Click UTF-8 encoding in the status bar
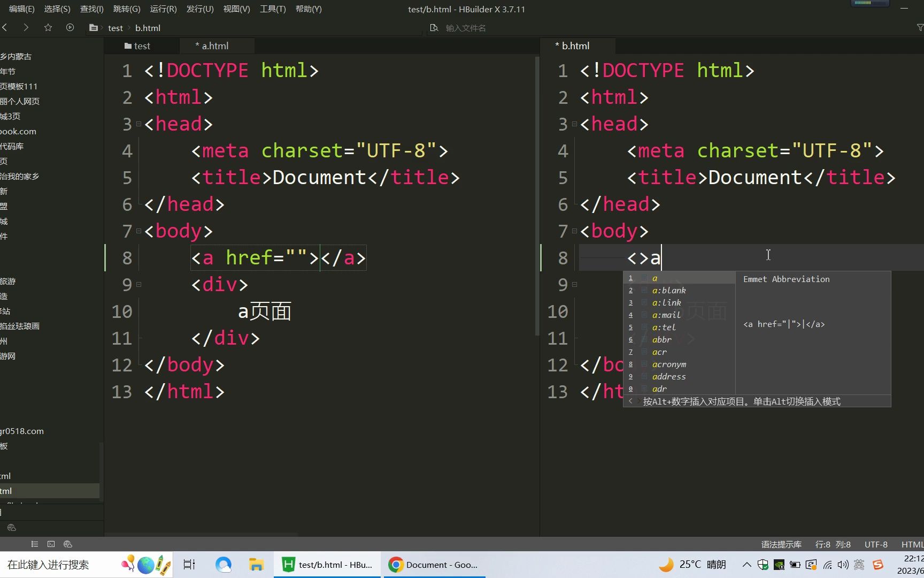The image size is (924, 578). [876, 544]
